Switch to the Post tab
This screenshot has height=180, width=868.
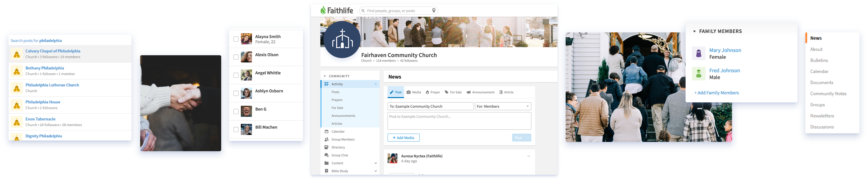pos(396,92)
